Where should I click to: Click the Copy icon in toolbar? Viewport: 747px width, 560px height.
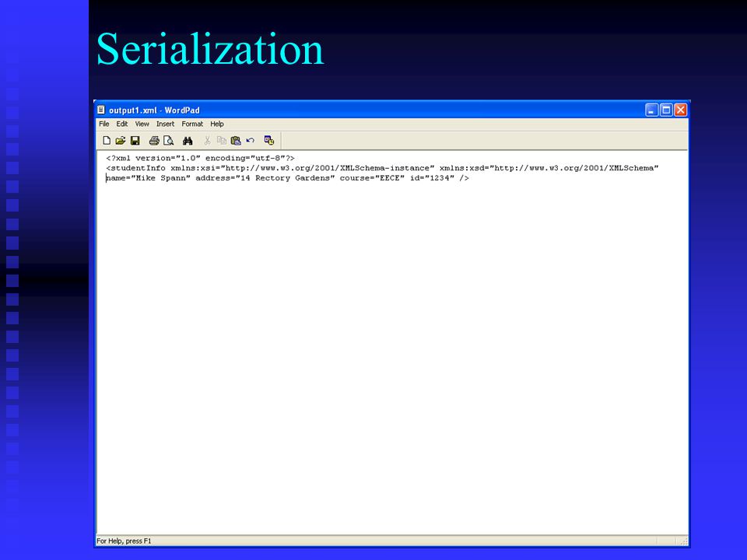tap(222, 141)
